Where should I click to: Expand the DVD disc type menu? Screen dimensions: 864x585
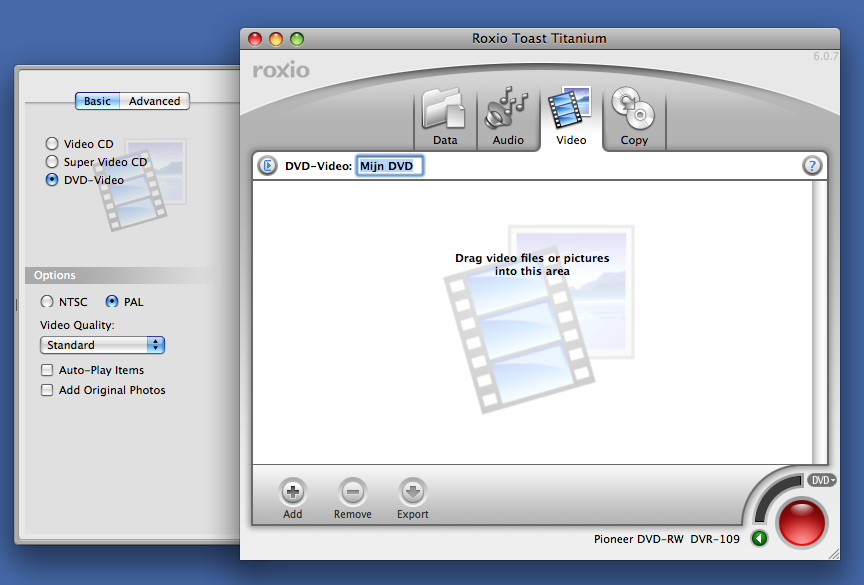[822, 480]
